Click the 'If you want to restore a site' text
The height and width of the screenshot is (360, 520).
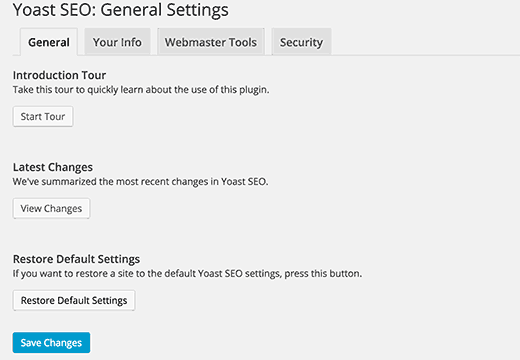(187, 274)
